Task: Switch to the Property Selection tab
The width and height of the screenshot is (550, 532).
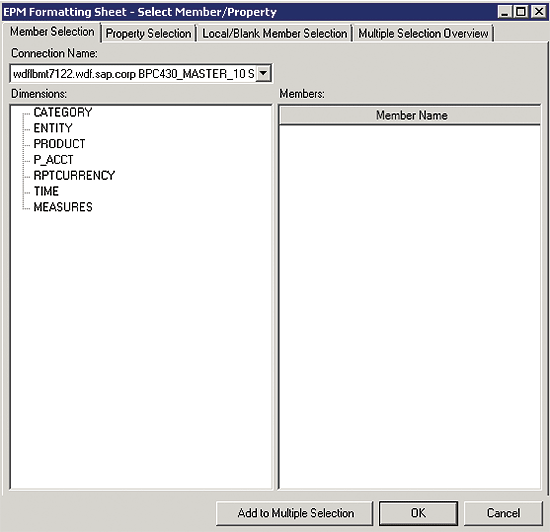Action: click(x=148, y=34)
